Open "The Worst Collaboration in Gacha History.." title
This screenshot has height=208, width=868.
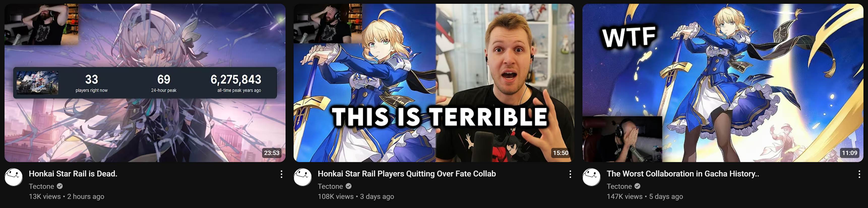(x=683, y=174)
